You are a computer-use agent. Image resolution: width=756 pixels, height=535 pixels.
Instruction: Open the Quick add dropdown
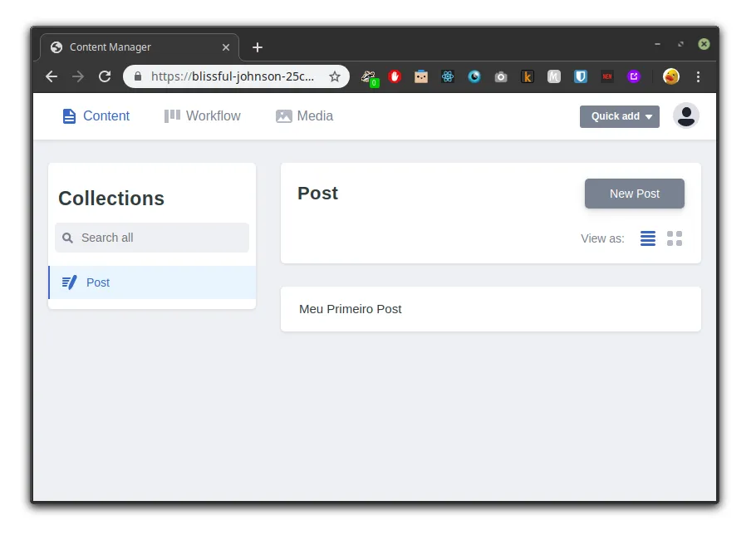[x=619, y=116]
